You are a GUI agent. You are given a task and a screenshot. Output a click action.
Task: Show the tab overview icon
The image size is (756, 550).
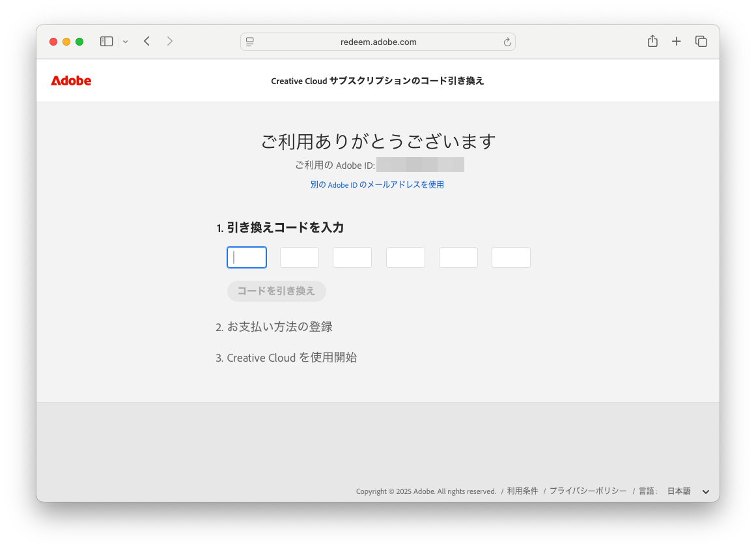tap(701, 42)
